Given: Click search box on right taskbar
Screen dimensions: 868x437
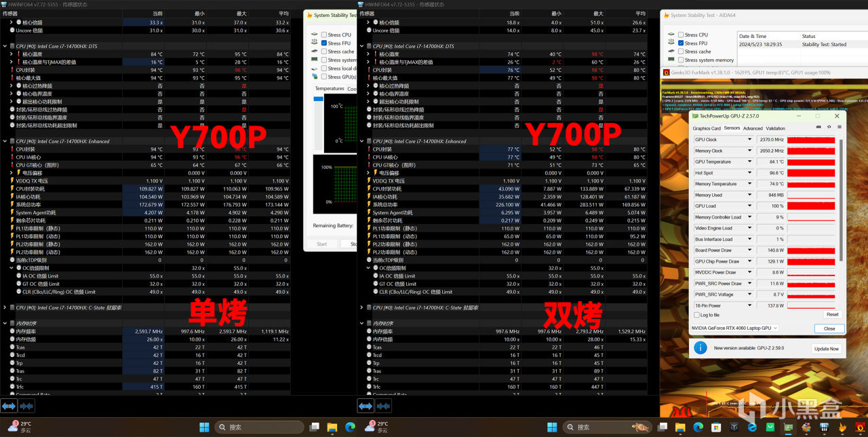Looking at the screenshot, I should [606, 427].
